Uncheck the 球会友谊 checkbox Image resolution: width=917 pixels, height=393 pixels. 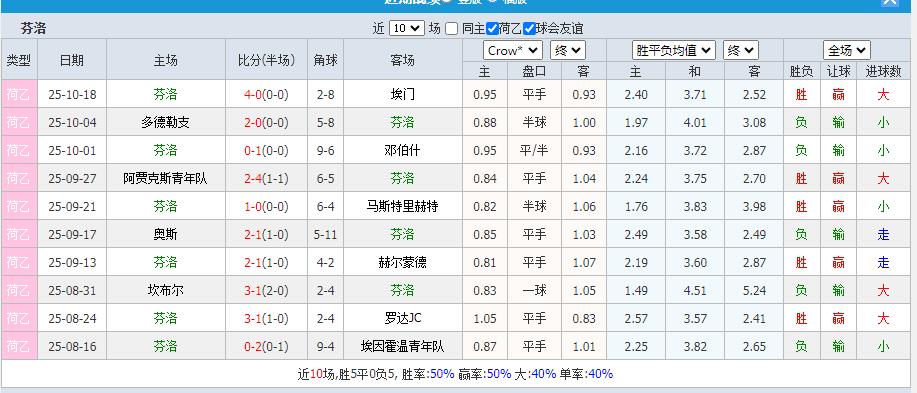[529, 28]
